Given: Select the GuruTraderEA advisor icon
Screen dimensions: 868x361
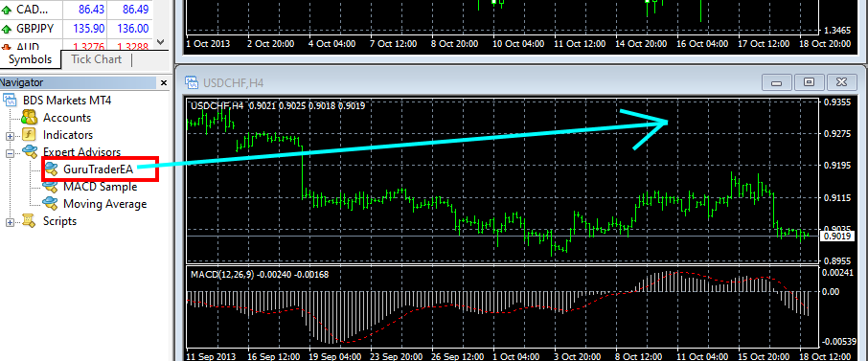Looking at the screenshot, I should coord(52,169).
